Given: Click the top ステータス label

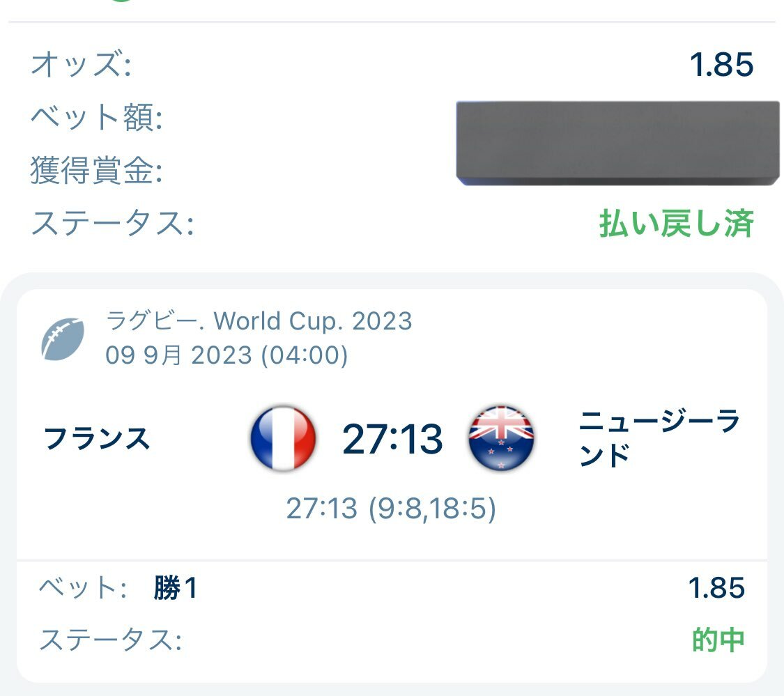Looking at the screenshot, I should click(x=112, y=223).
